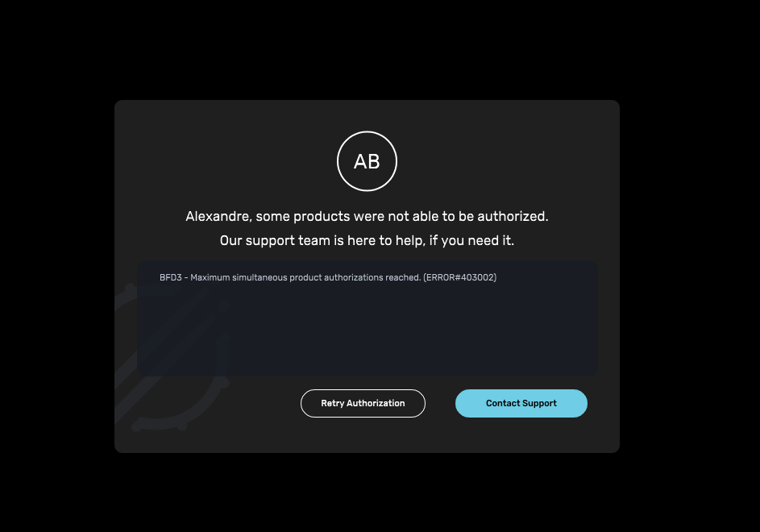Screen dimensions: 760x532
Task: Click the faint drum logo watermark
Action: click(172, 357)
